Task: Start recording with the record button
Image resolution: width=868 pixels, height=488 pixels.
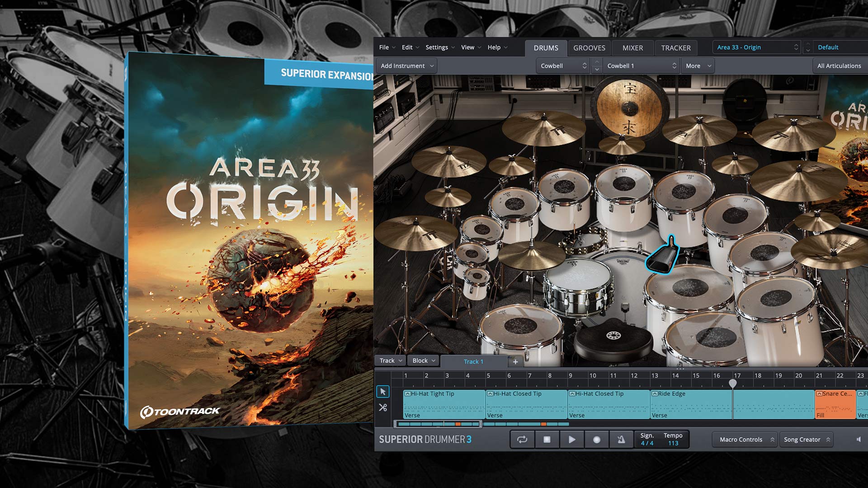Action: (596, 439)
